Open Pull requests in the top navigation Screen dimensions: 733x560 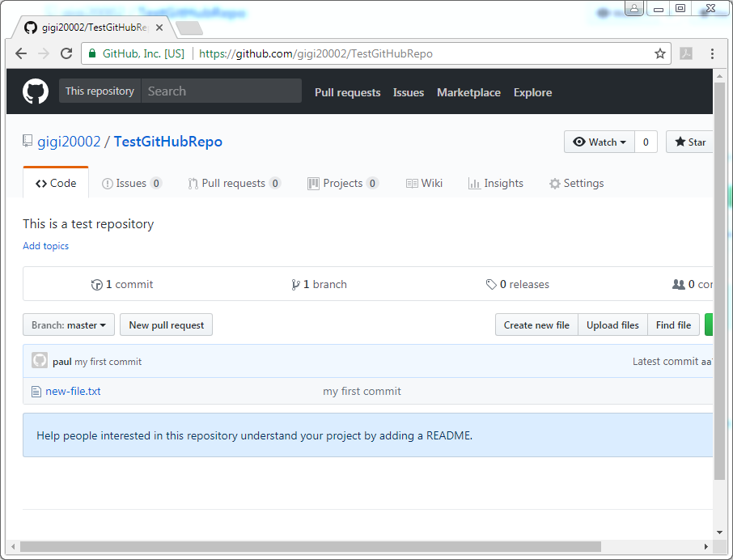(347, 92)
